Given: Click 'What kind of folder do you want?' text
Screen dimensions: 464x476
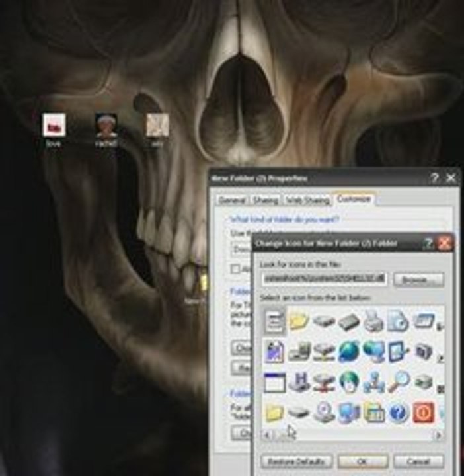Looking at the screenshot, I should 284,219.
